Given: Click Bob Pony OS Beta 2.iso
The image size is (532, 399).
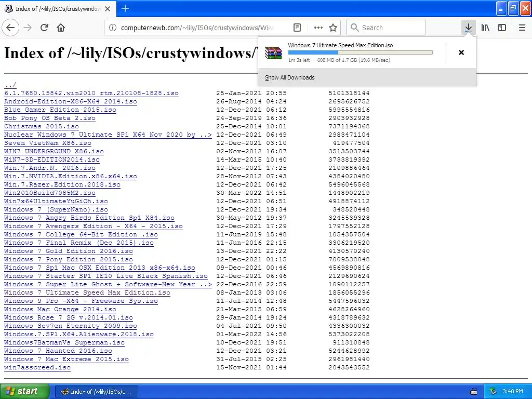Looking at the screenshot, I should click(50, 118).
